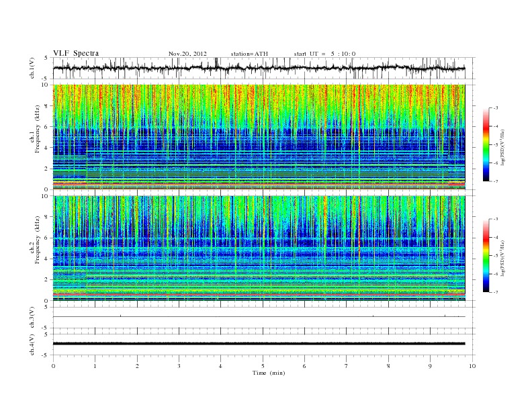Viewport: 532px width, 411px height.
Task: Click the ch.1 spectrogram "2" kHz tick label
Action: point(47,169)
